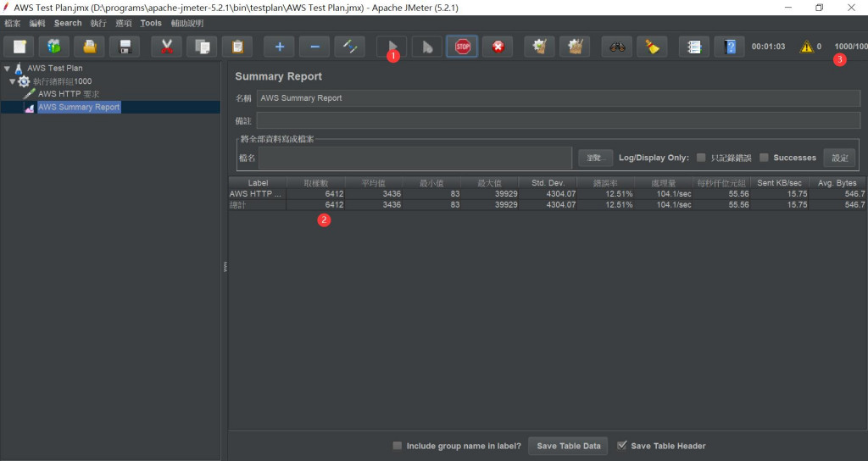
Task: Click the 設定 configure button
Action: (839, 158)
